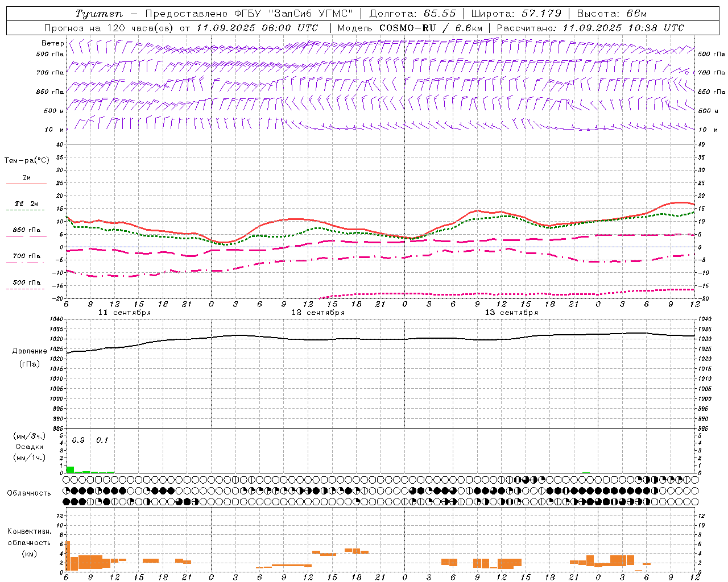Click the "Осадки" precipitation label
Image resolution: width=728 pixels, height=582 pixels.
(30, 447)
